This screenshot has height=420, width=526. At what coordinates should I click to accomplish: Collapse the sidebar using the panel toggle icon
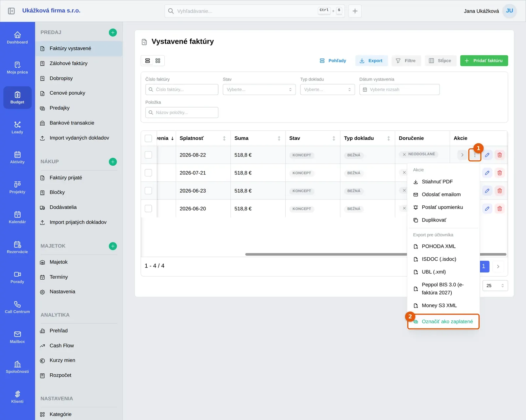tap(11, 11)
